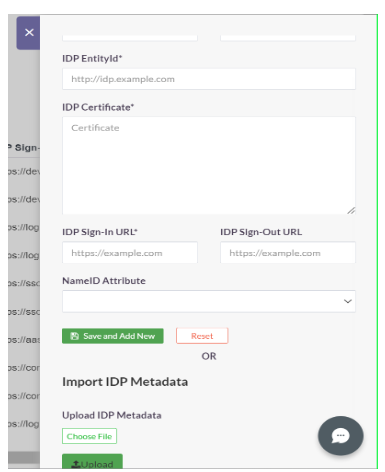Click Choose File for IDP metadata
The image size is (385, 472).
(x=89, y=436)
